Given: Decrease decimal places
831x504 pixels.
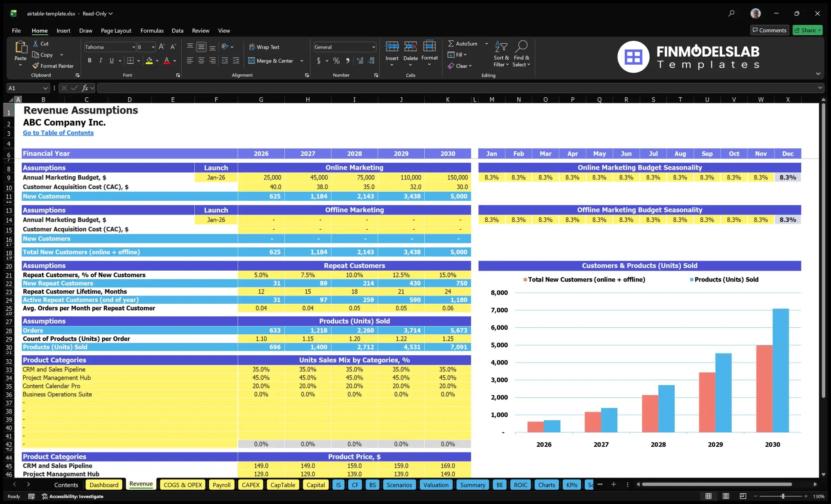Looking at the screenshot, I should [x=371, y=60].
